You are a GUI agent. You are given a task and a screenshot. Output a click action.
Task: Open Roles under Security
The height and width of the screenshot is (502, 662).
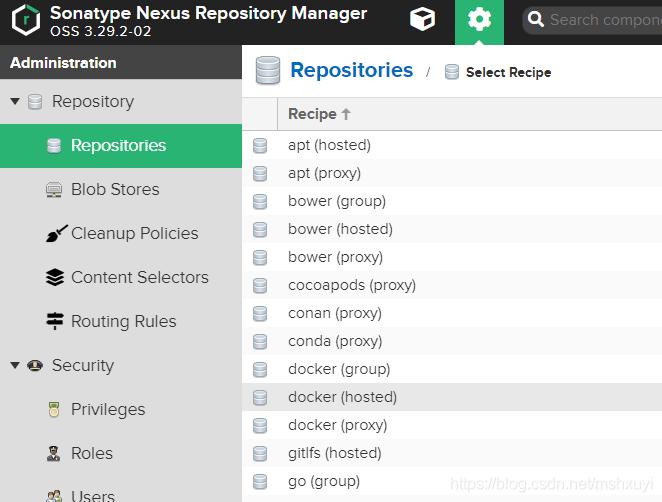click(121, 453)
